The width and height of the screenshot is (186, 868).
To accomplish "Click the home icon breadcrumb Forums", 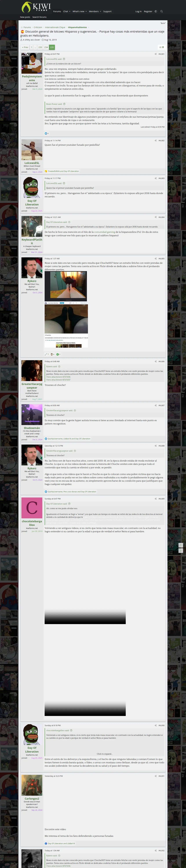I will point(26,27).
